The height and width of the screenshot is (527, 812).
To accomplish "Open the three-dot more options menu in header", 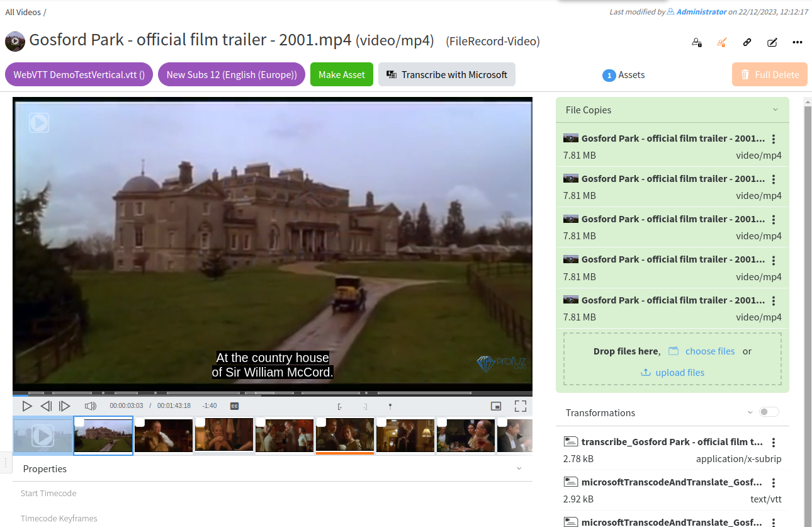I will (798, 42).
